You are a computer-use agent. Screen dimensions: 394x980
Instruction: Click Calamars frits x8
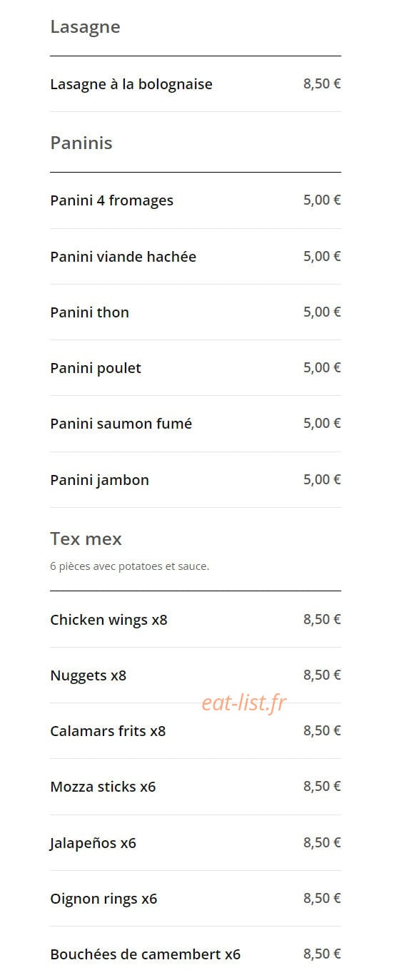click(x=196, y=730)
